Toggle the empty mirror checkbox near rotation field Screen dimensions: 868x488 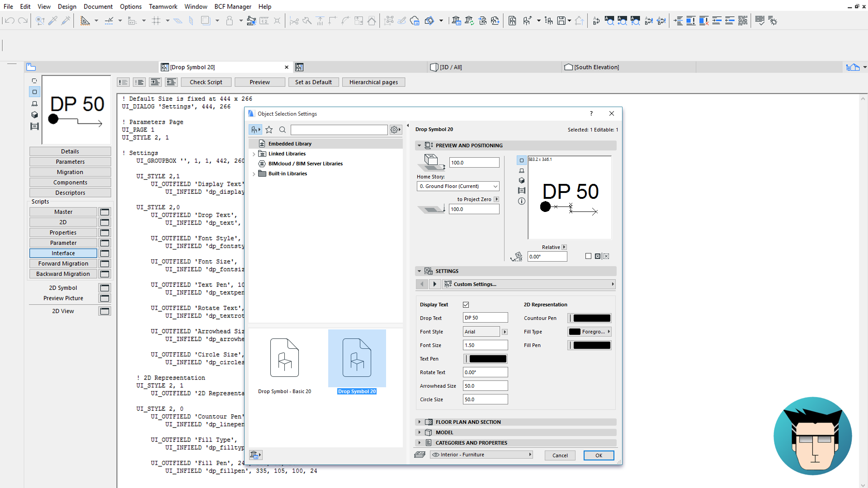[588, 256]
